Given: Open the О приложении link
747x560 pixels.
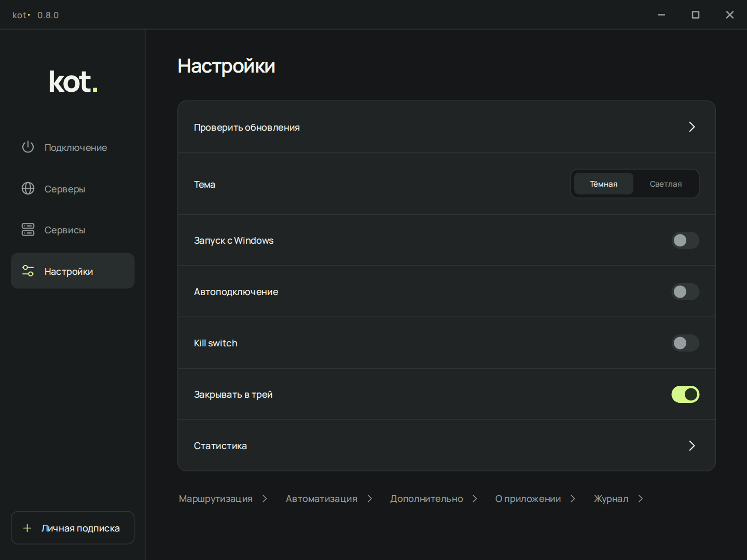Looking at the screenshot, I should pyautogui.click(x=528, y=498).
